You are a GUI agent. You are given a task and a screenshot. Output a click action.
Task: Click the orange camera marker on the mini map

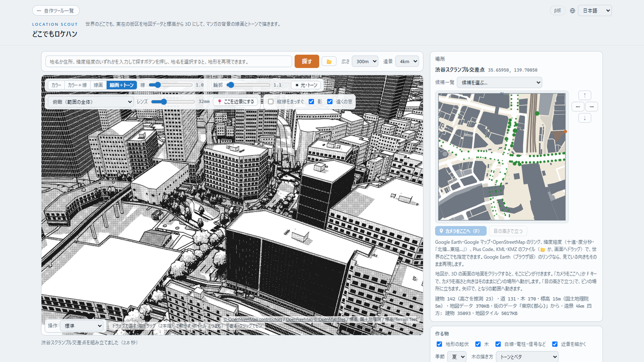566,132
